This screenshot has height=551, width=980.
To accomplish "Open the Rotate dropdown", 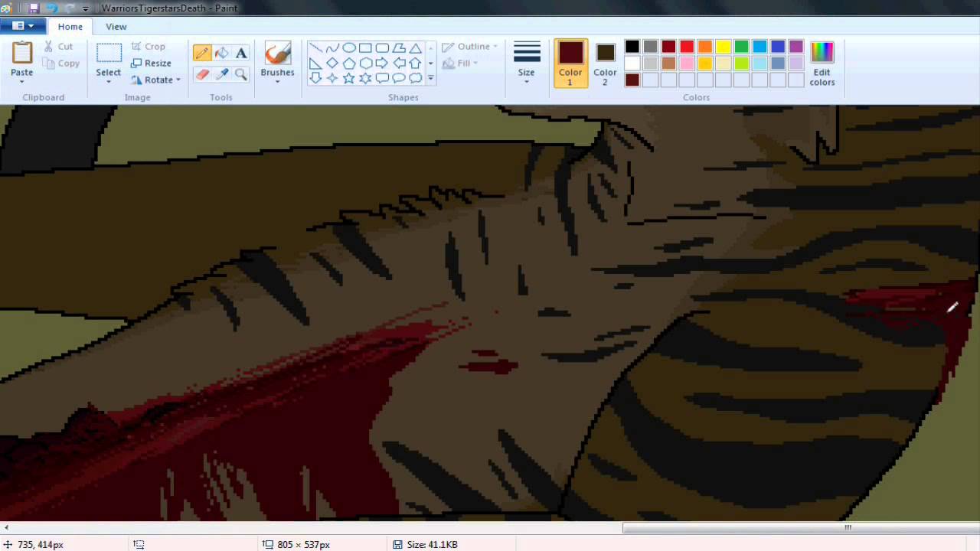I will 155,80.
